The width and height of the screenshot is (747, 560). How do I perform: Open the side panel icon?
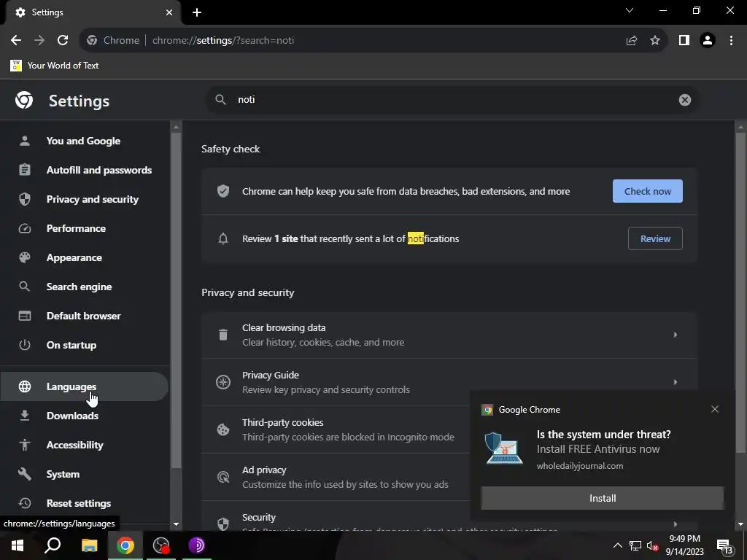click(684, 41)
